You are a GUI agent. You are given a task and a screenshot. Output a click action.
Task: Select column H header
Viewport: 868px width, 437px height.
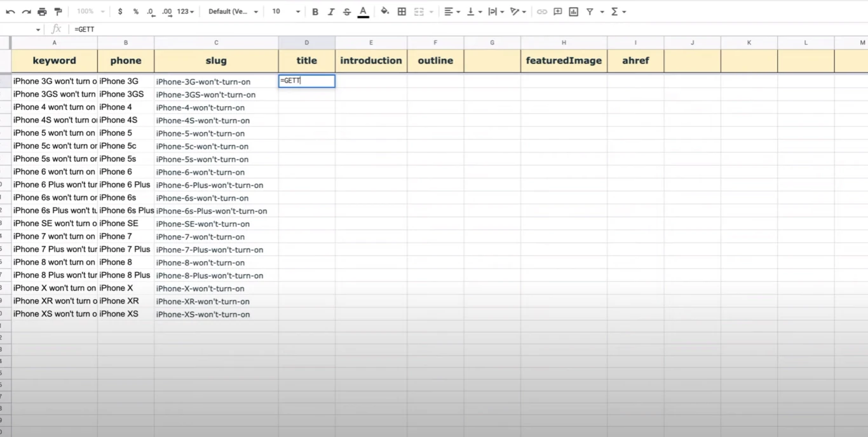tap(564, 43)
